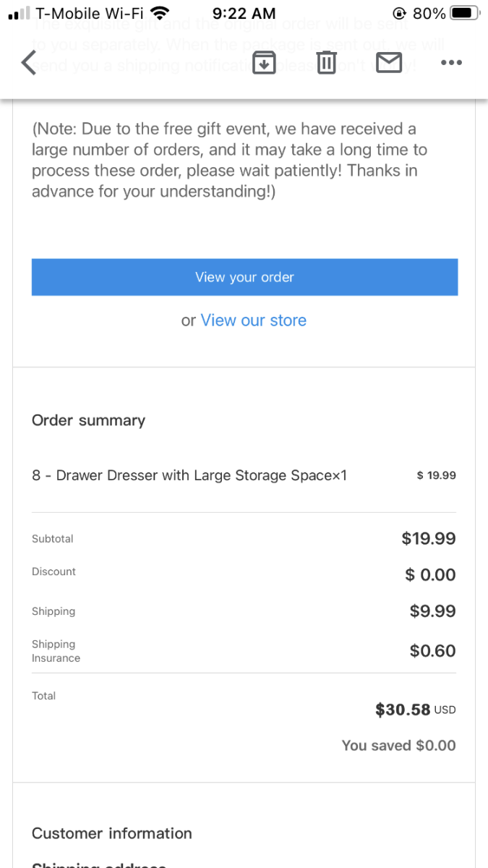Tap the cellular signal bars icon

pos(20,13)
